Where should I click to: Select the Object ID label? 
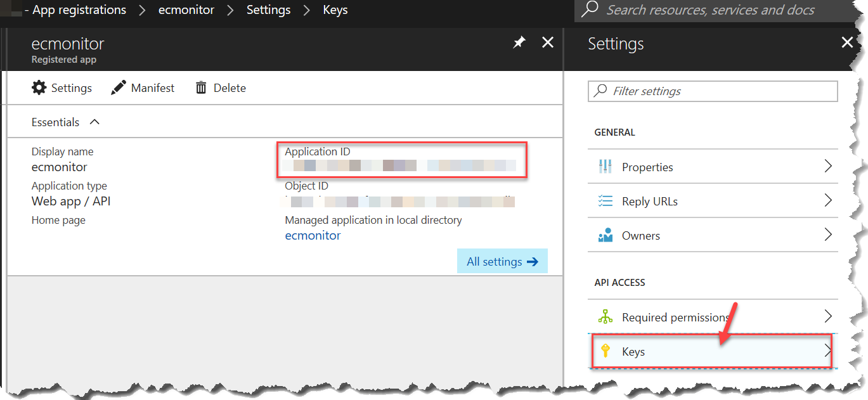point(307,186)
